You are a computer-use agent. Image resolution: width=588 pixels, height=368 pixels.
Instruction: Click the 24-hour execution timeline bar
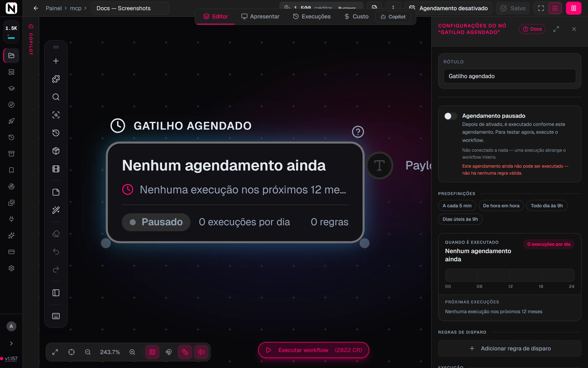coord(510,275)
